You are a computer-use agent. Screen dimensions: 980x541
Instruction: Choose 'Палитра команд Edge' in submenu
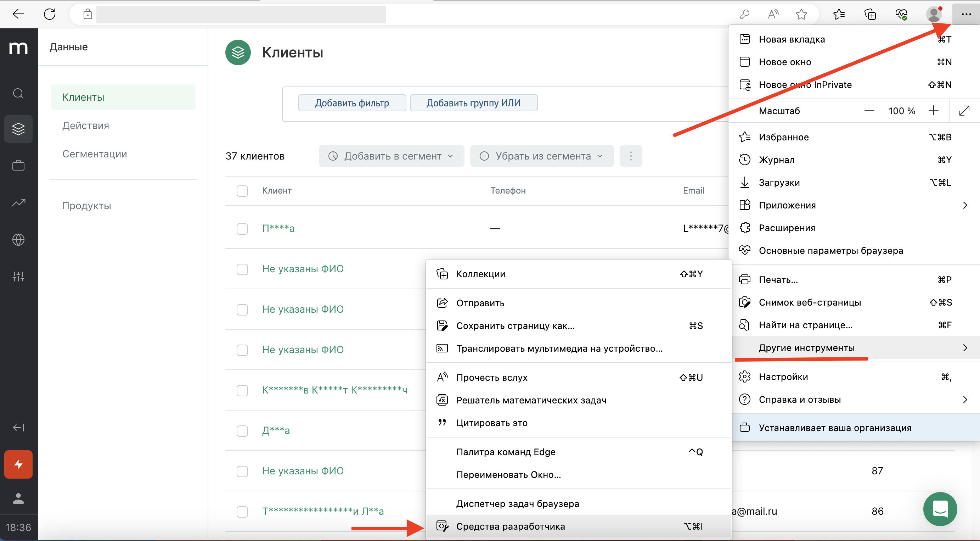click(x=578, y=452)
